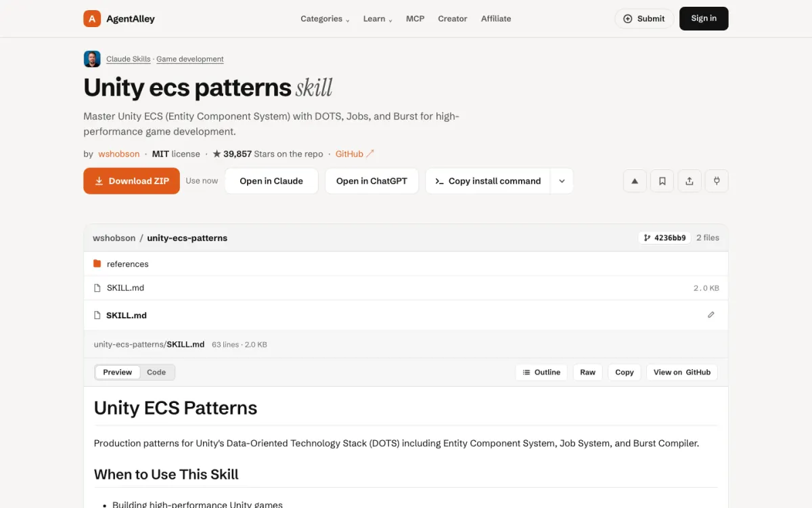Click the Use now label

[x=202, y=181]
